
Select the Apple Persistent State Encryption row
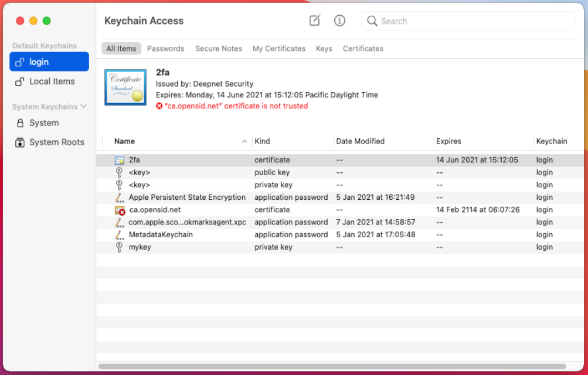[187, 197]
